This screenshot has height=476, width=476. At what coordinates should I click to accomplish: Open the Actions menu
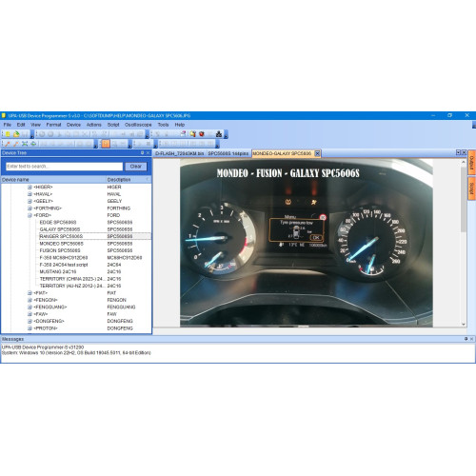(x=94, y=125)
